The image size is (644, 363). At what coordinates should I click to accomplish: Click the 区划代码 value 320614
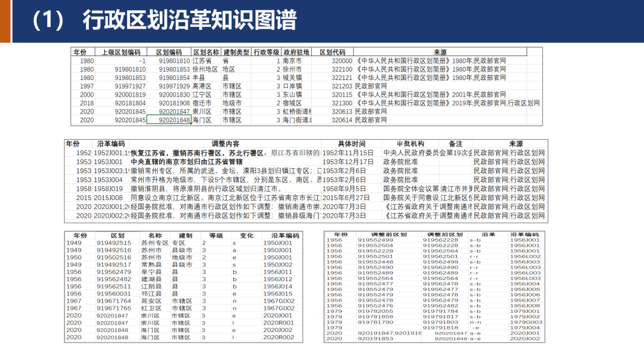coord(342,120)
